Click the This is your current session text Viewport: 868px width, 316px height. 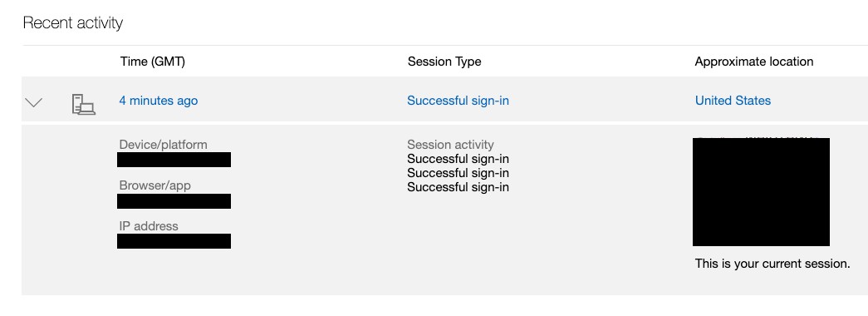pos(772,264)
